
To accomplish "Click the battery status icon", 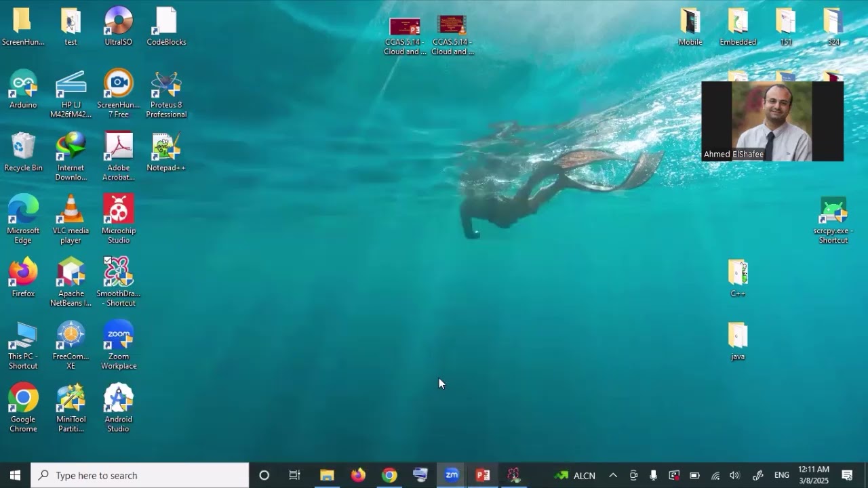I will (694, 475).
